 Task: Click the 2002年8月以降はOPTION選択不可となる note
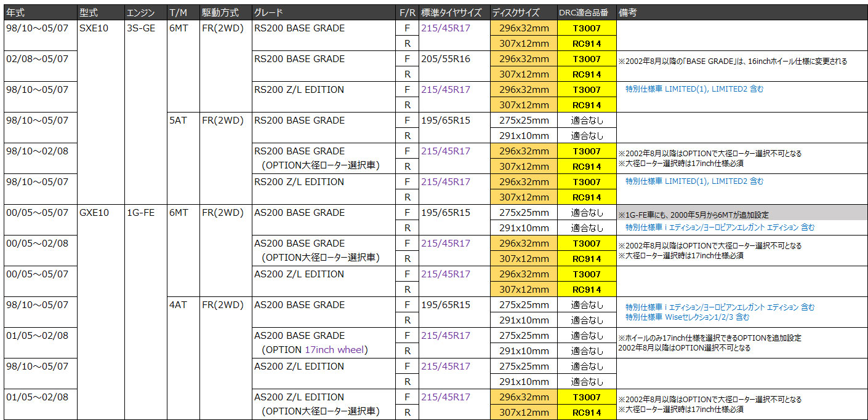click(684, 347)
